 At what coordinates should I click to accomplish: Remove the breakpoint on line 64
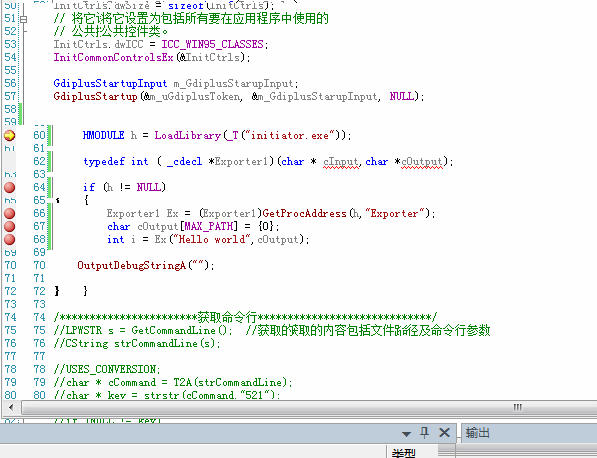(10, 187)
